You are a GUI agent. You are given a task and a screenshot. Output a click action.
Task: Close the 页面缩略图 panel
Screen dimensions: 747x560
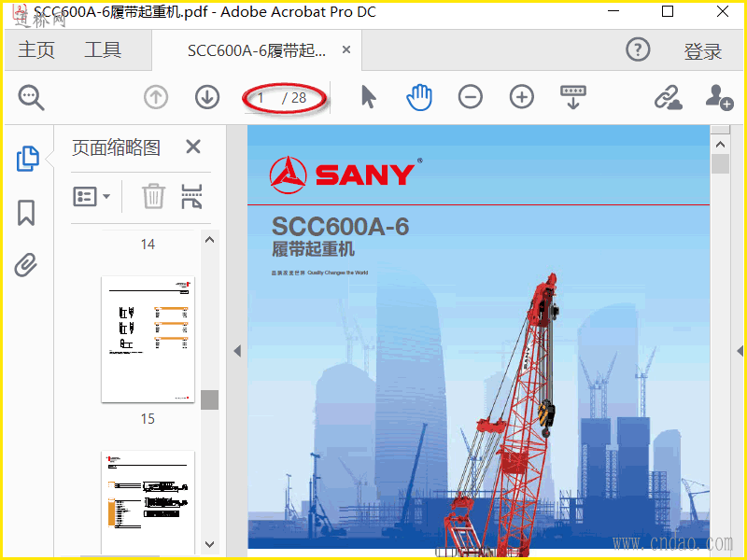point(193,147)
